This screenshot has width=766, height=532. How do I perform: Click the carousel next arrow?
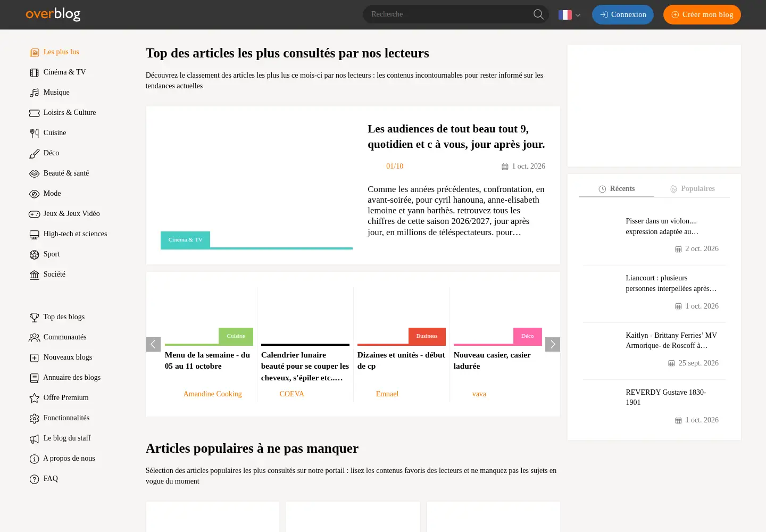tap(553, 344)
